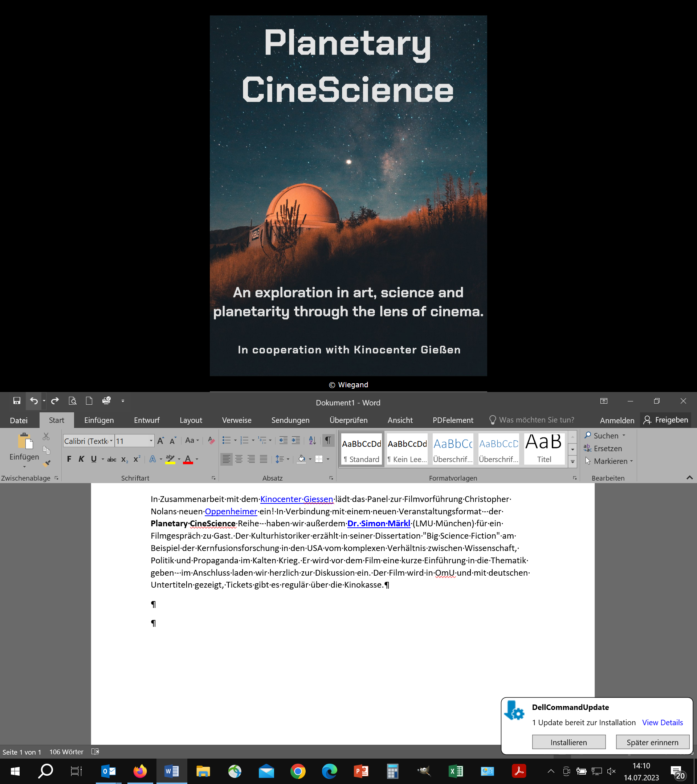Open Outlook from the taskbar
697x784 pixels.
[x=109, y=771]
